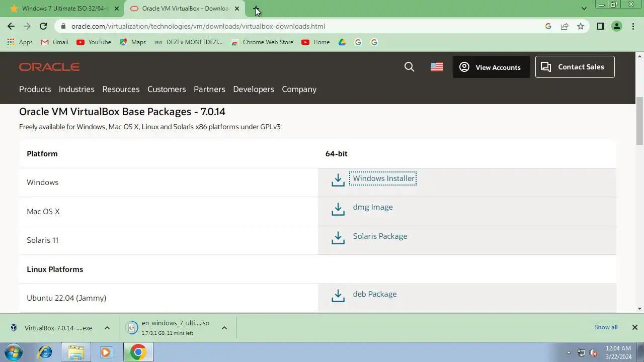Open the Developers menu
The height and width of the screenshot is (362, 644).
point(254,89)
